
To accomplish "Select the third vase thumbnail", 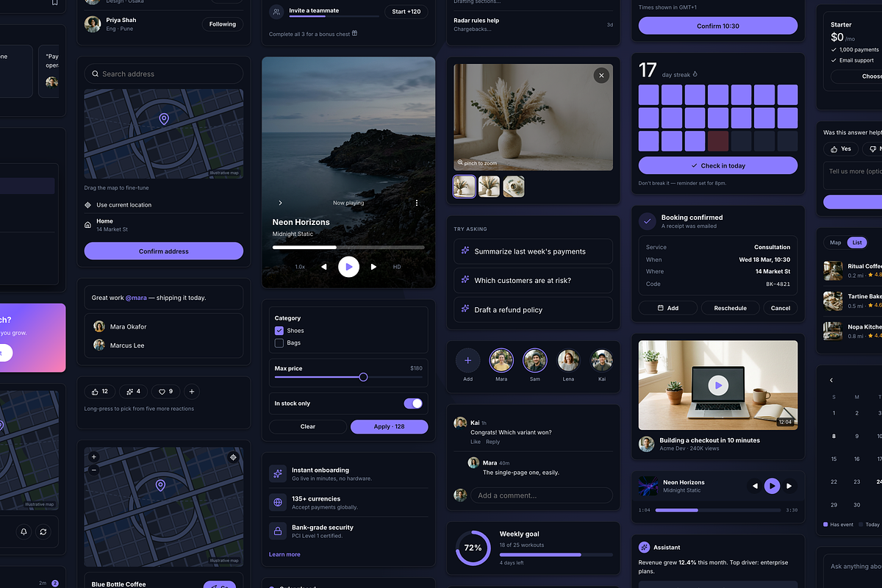I will pyautogui.click(x=514, y=186).
